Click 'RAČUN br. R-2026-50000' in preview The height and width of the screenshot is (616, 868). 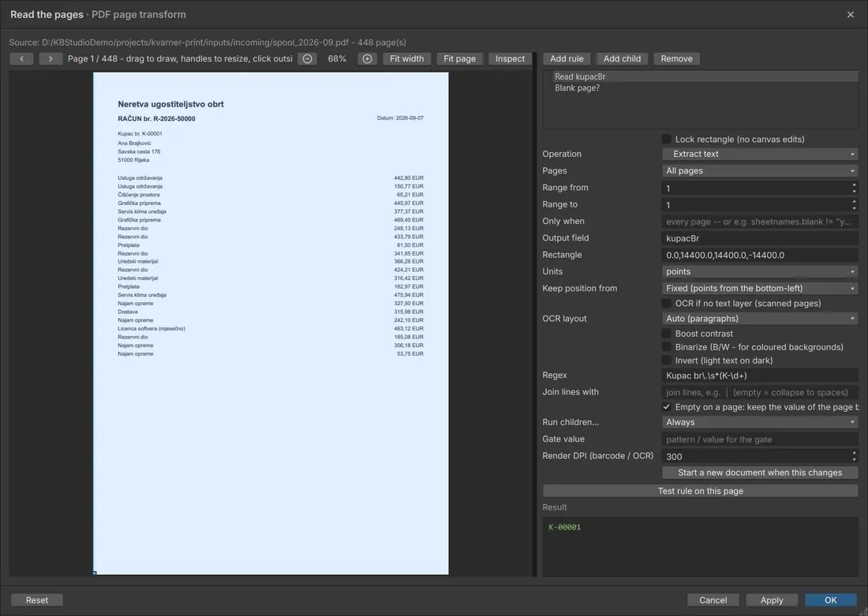(x=157, y=118)
